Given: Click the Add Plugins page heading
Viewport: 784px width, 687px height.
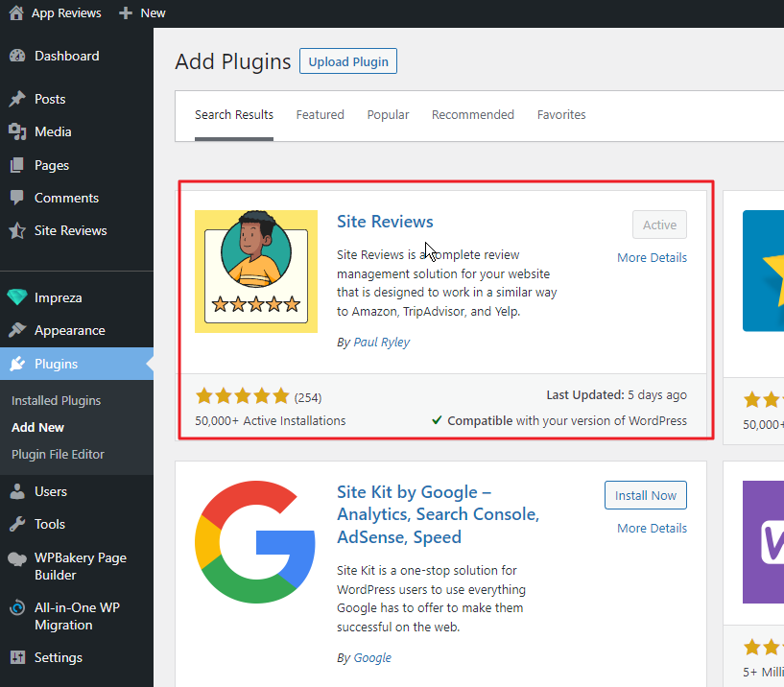Looking at the screenshot, I should 233,61.
